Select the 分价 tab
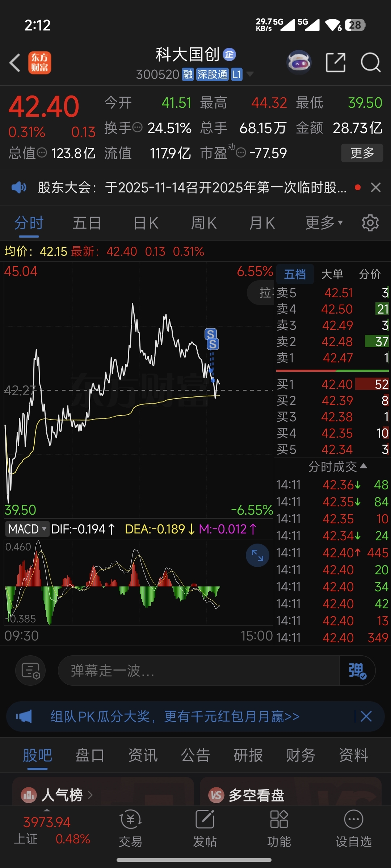Image resolution: width=391 pixels, height=868 pixels. coord(370,274)
